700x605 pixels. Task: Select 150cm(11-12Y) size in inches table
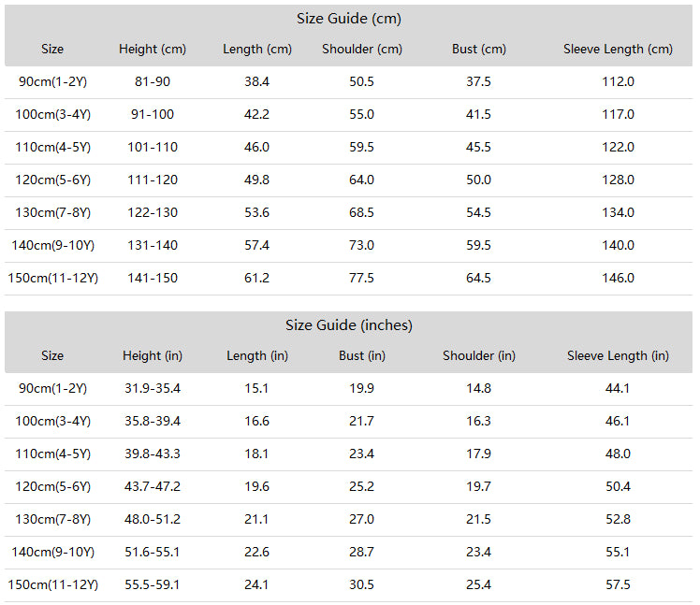[52, 585]
